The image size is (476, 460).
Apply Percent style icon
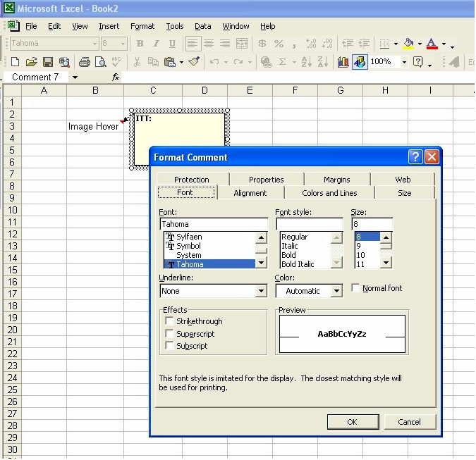point(279,44)
